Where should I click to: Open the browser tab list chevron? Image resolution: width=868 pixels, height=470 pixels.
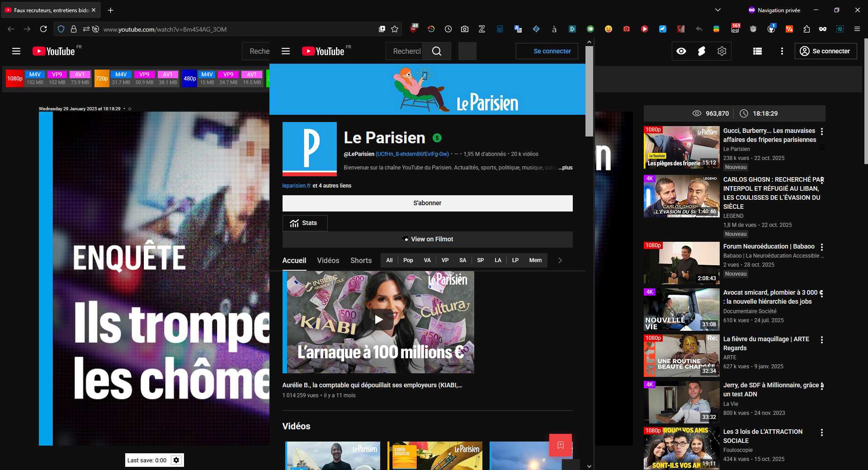(718, 9)
